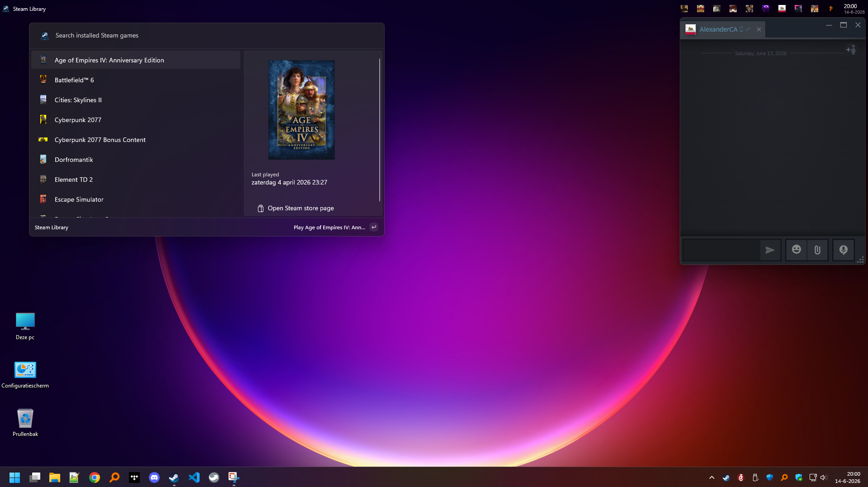
Task: Click the Enter key icon in footer
Action: pos(374,227)
